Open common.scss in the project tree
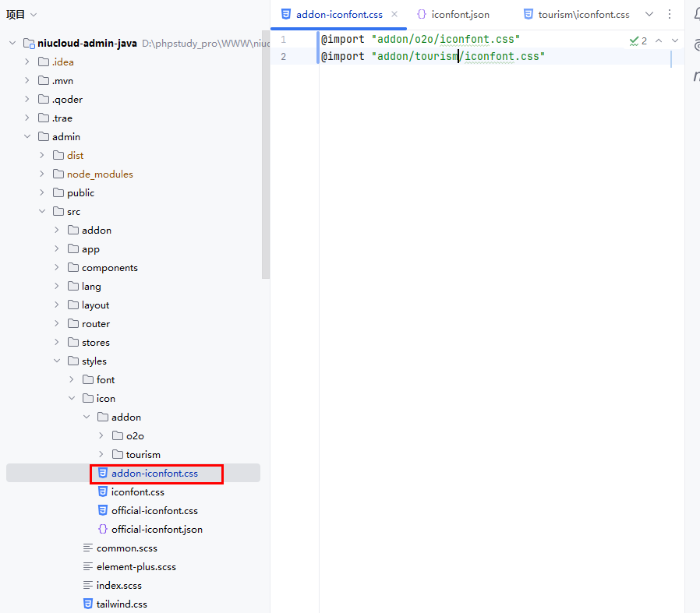700x613 pixels. pyautogui.click(x=126, y=548)
